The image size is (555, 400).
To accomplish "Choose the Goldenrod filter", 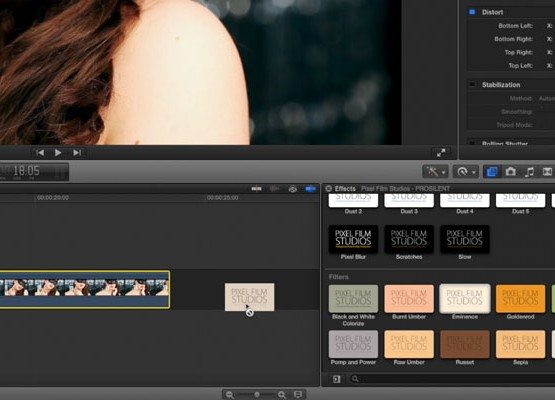I will (520, 299).
